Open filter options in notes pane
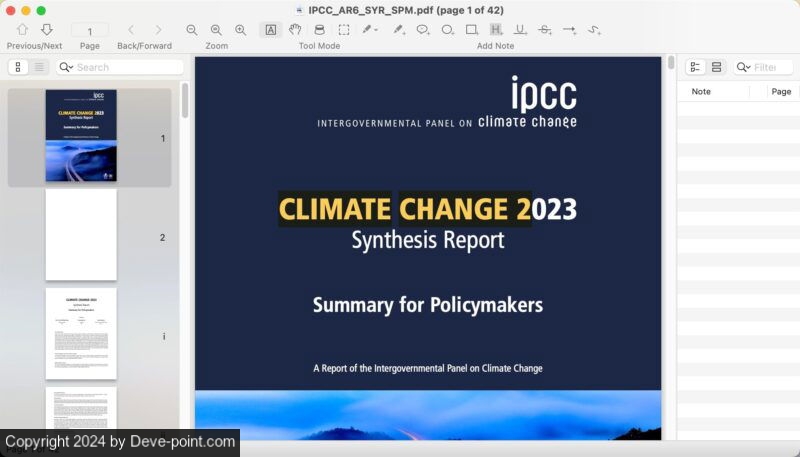Viewport: 800px width, 457px height. tap(743, 67)
